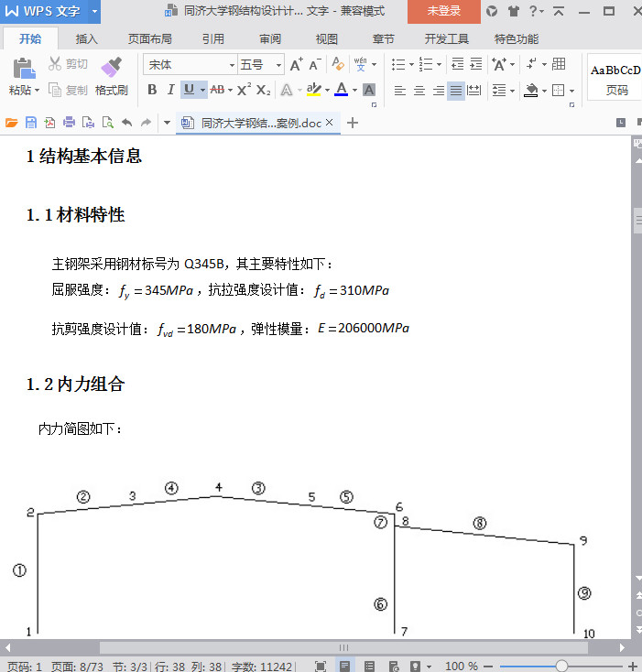Image resolution: width=642 pixels, height=672 pixels.
Task: Decrease paragraph indent
Action: pos(457,64)
